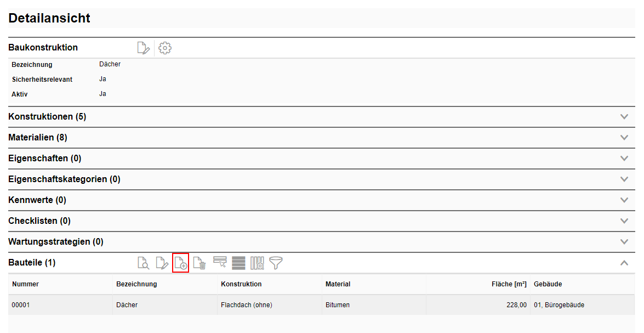Expand the Eigenschaftskategorien (0) section
644x333 pixels.
[x=624, y=179]
